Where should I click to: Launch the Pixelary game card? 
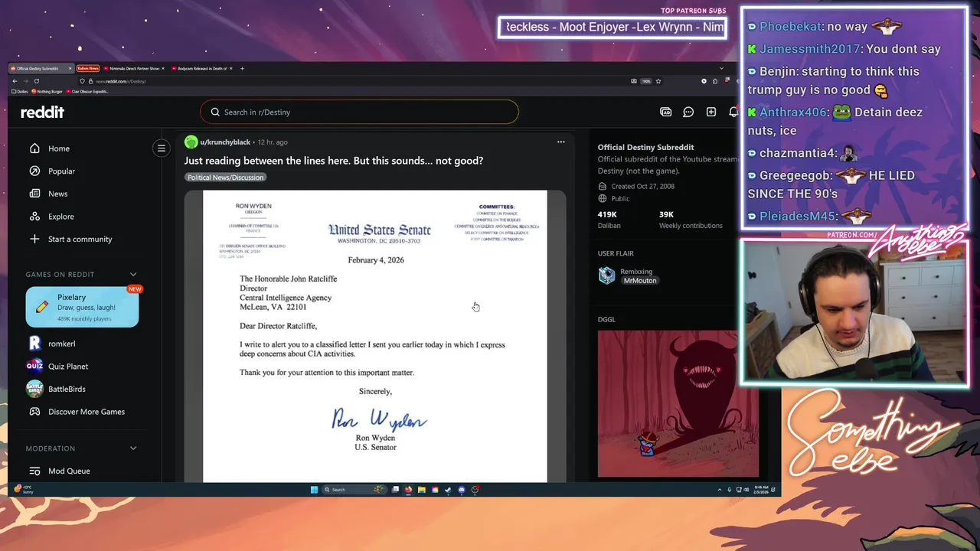pos(82,307)
